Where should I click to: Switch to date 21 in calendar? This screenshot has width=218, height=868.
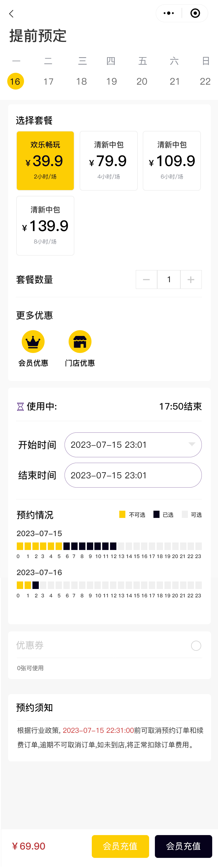coord(175,81)
